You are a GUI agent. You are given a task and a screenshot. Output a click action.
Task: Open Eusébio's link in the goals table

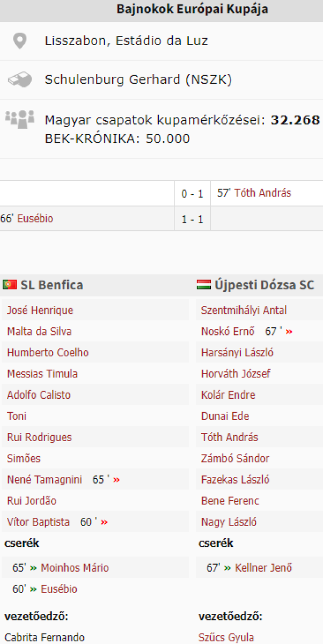[35, 219]
